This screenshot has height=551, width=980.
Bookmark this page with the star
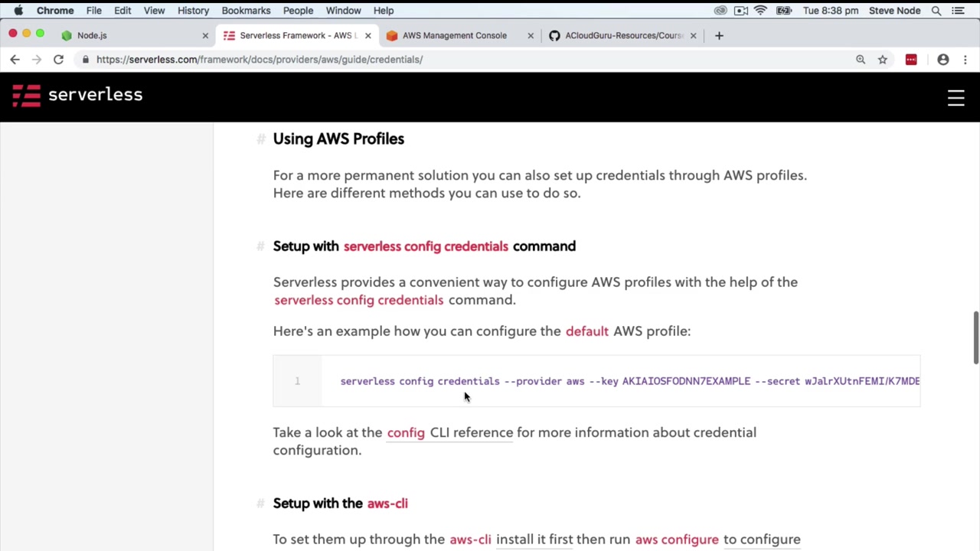(883, 59)
